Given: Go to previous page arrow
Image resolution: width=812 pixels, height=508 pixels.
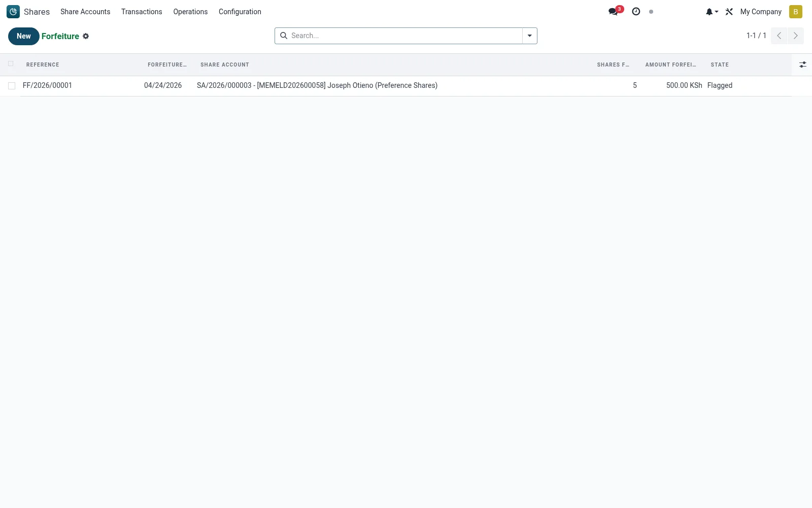Looking at the screenshot, I should click(x=779, y=36).
